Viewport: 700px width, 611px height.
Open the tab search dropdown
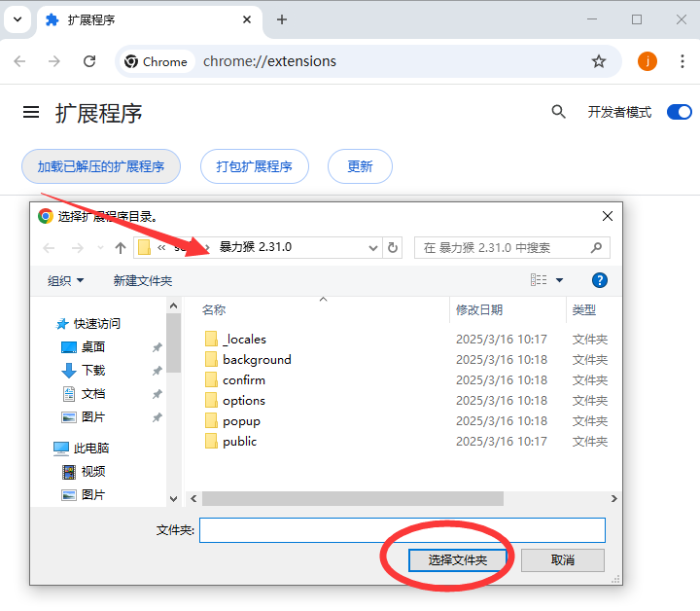17,19
